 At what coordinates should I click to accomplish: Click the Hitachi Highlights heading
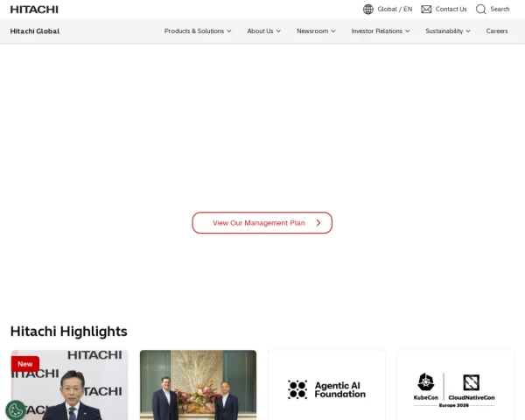(x=68, y=332)
